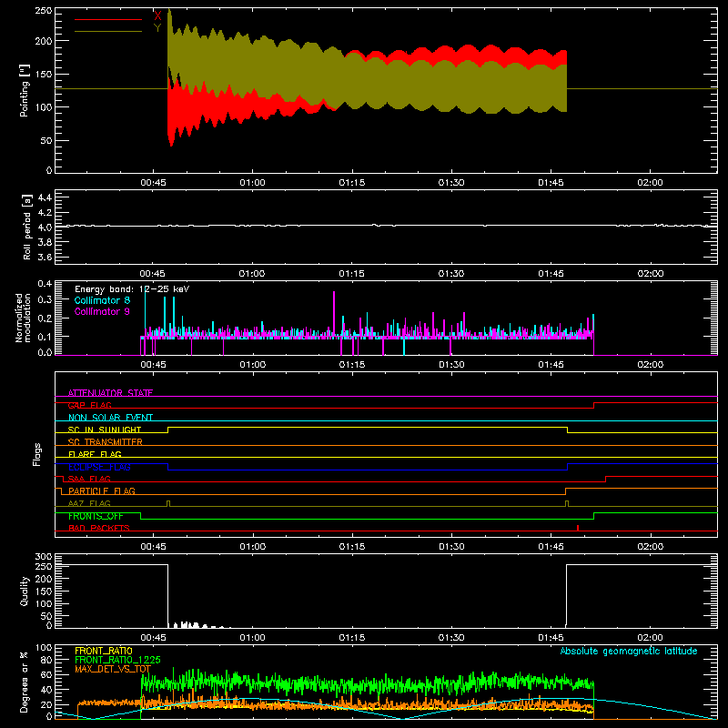
Task: Click the 01:45 tick under the Quality plot
Action: click(x=551, y=638)
